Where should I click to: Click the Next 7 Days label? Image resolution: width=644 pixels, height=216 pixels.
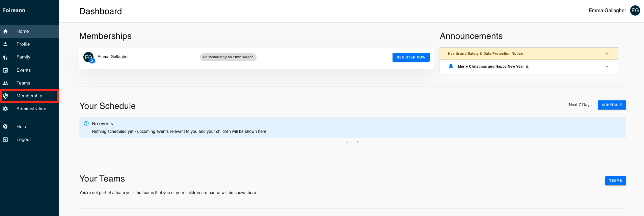pyautogui.click(x=580, y=105)
